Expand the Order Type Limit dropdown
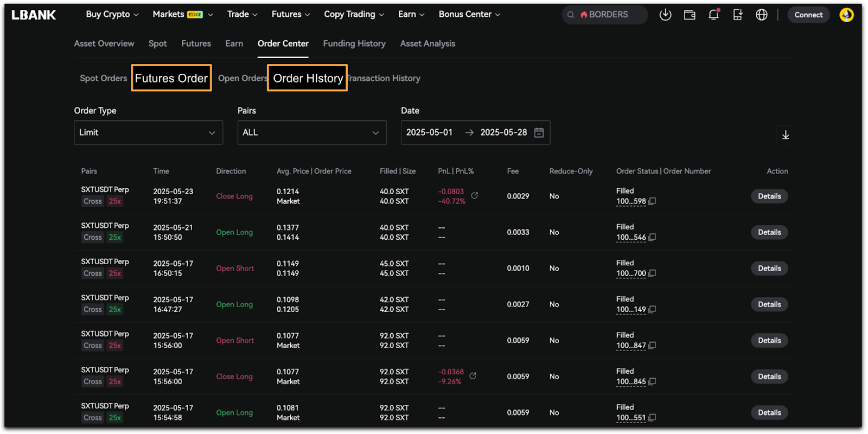This screenshot has height=434, width=868. tap(148, 133)
